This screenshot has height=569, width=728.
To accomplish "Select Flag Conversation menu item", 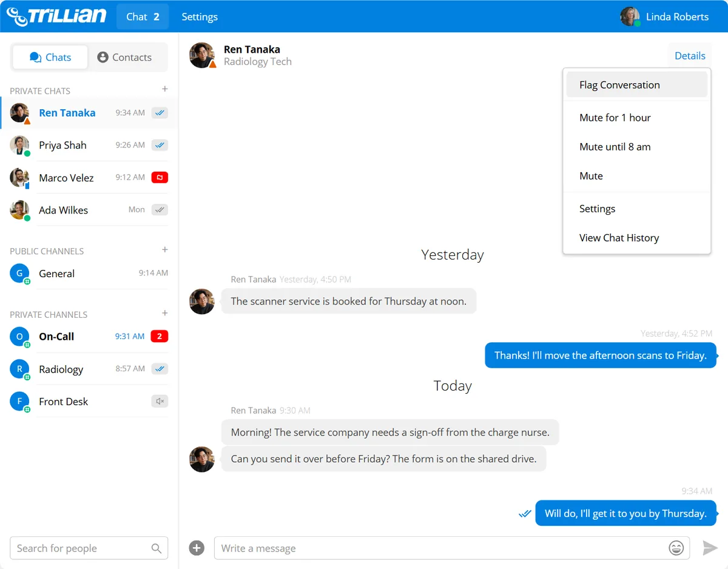I will click(637, 85).
